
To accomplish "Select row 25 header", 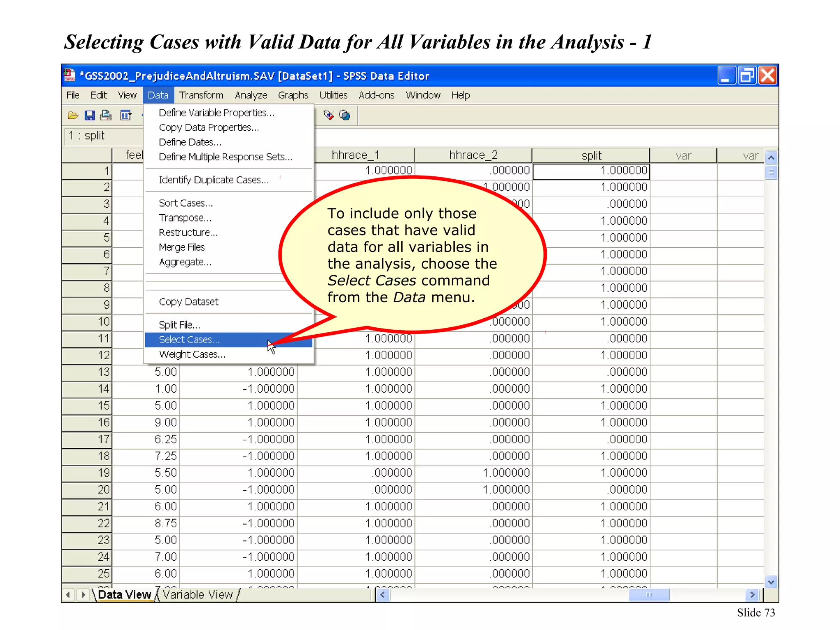I will 87,574.
